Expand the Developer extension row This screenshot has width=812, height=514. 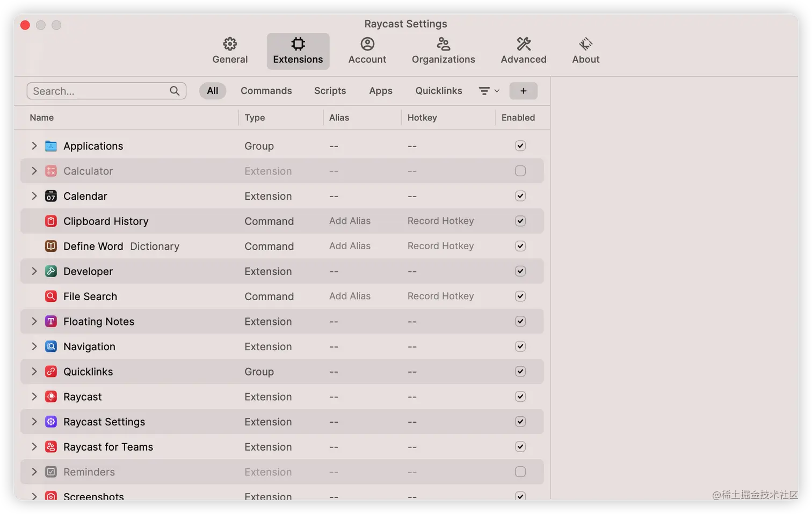click(x=34, y=271)
